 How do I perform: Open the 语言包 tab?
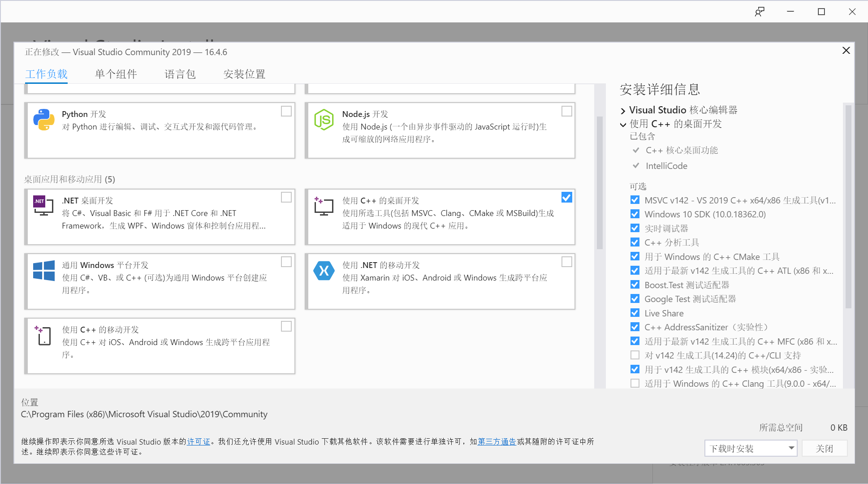pyautogui.click(x=180, y=74)
